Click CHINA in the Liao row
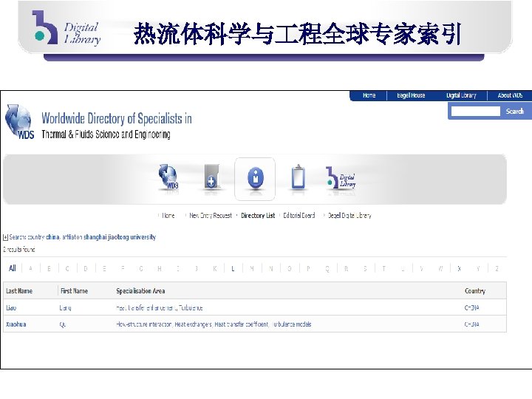Image resolution: width=532 pixels, height=399 pixels. pos(471,307)
